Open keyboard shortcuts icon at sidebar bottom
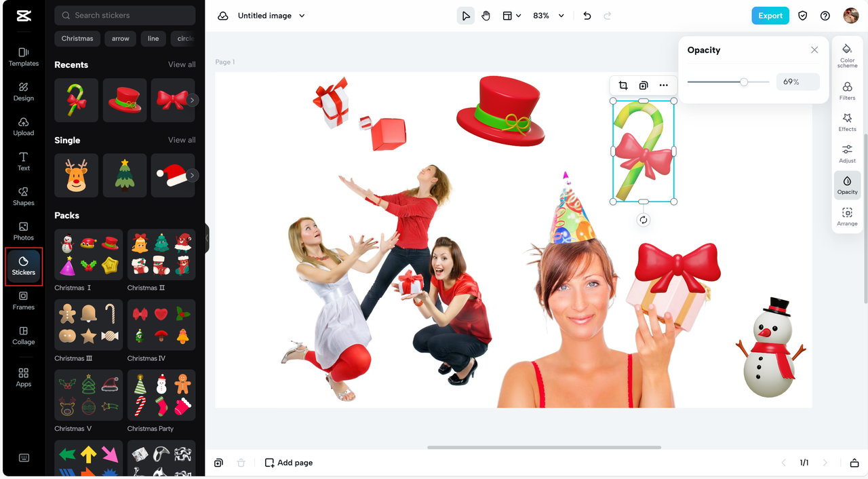 click(24, 457)
